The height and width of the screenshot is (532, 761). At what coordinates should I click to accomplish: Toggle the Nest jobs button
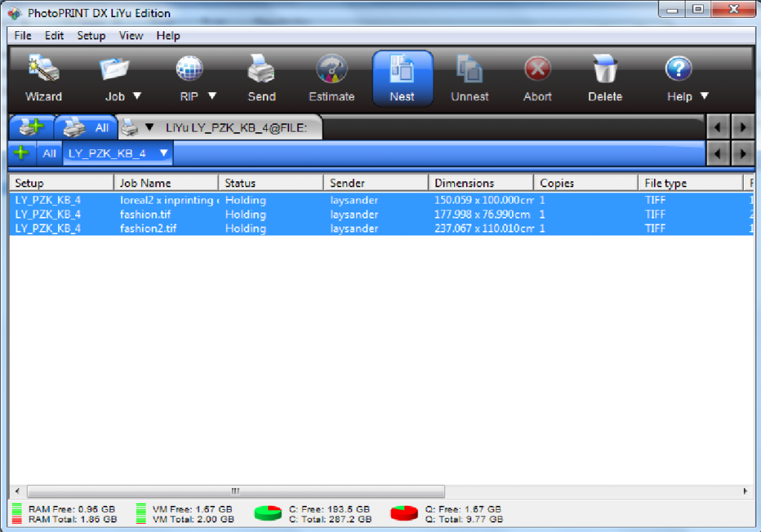[x=402, y=78]
